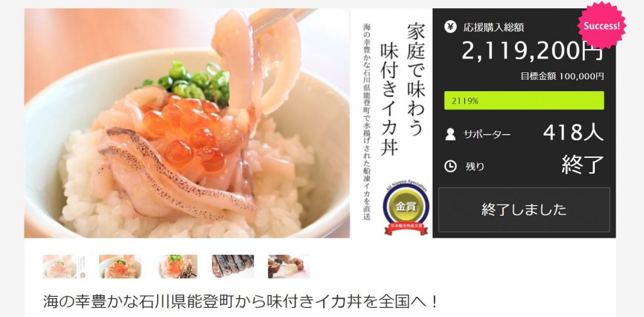This screenshot has width=644, height=317.
Task: Click the 目標金額 100,000円 text
Action: pos(562,76)
